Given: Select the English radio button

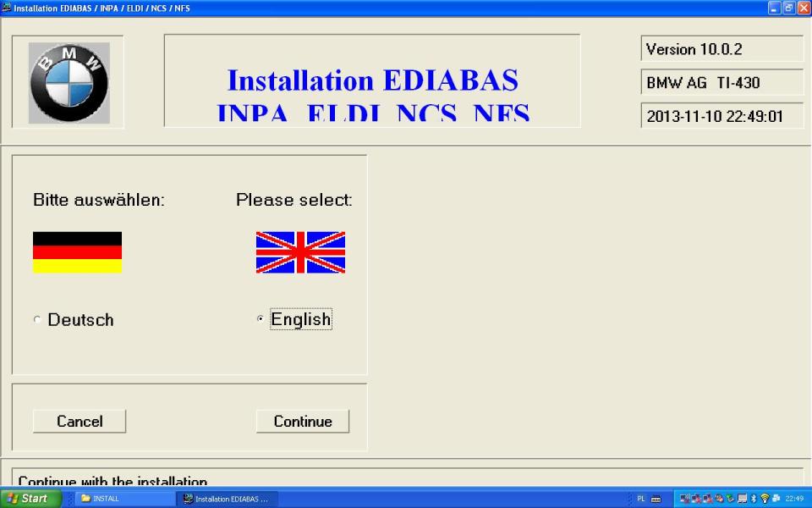Looking at the screenshot, I should pos(261,320).
